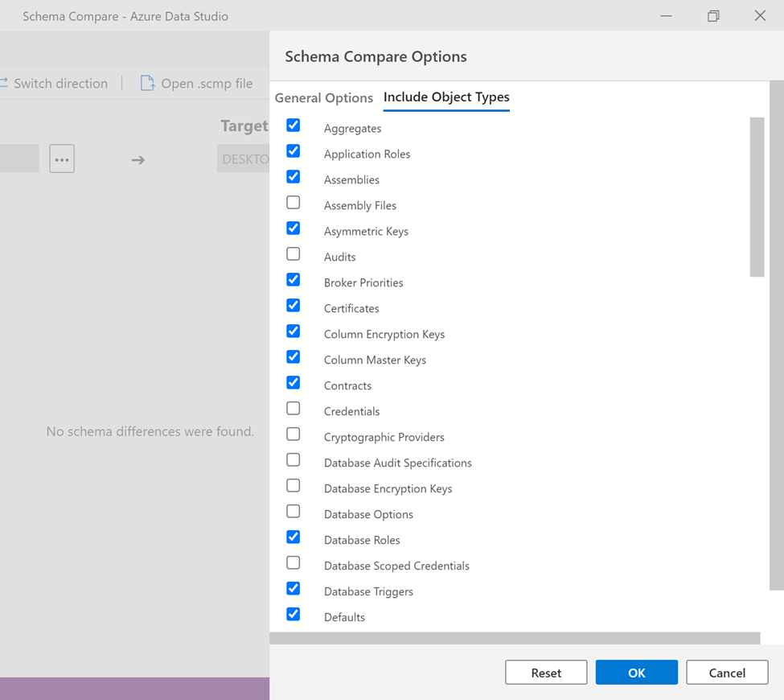Switch to the General Options tab
The image size is (784, 700).
point(324,98)
